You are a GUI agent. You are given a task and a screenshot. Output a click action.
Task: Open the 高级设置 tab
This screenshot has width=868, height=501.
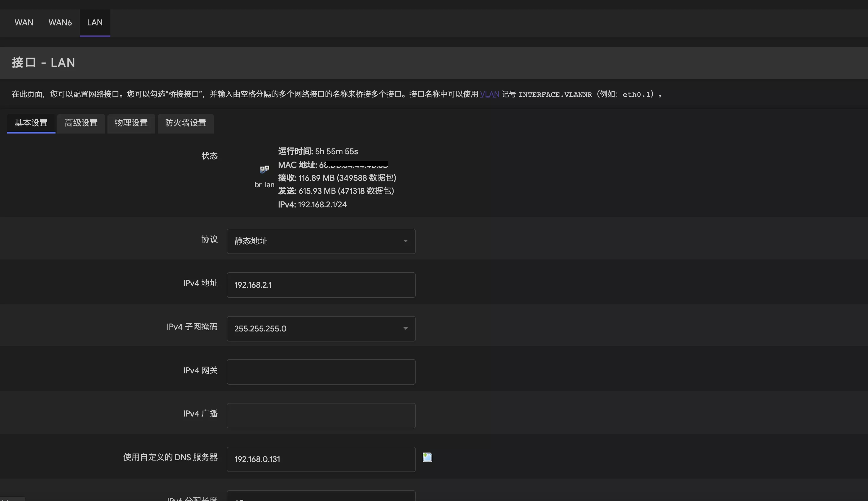point(81,123)
